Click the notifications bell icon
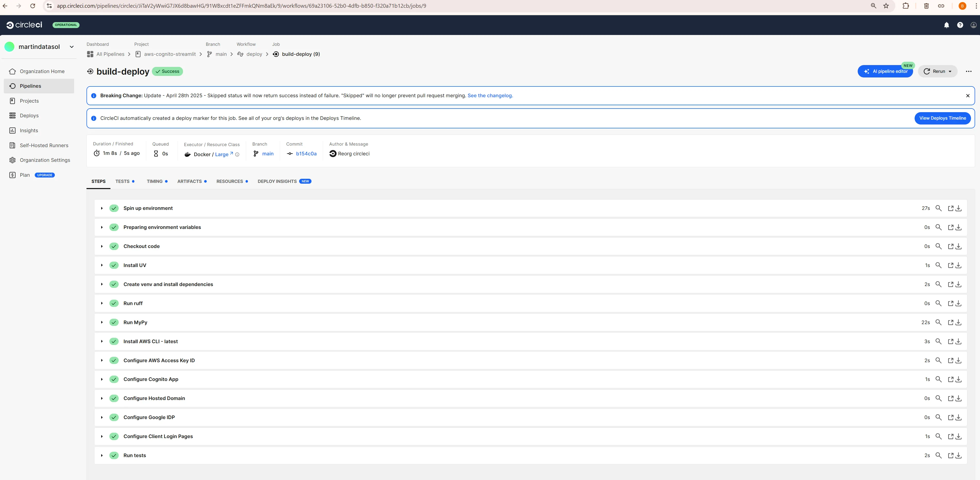 (x=947, y=25)
